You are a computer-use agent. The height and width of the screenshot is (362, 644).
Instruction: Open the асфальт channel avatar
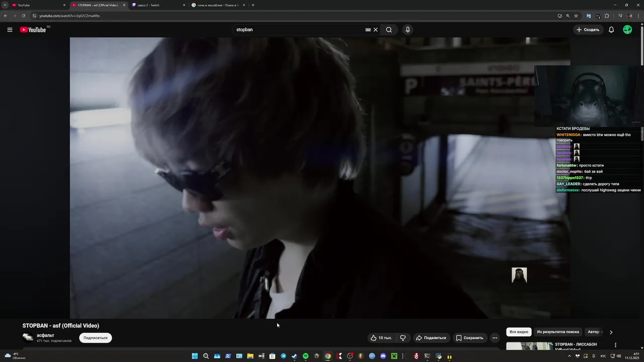click(28, 337)
